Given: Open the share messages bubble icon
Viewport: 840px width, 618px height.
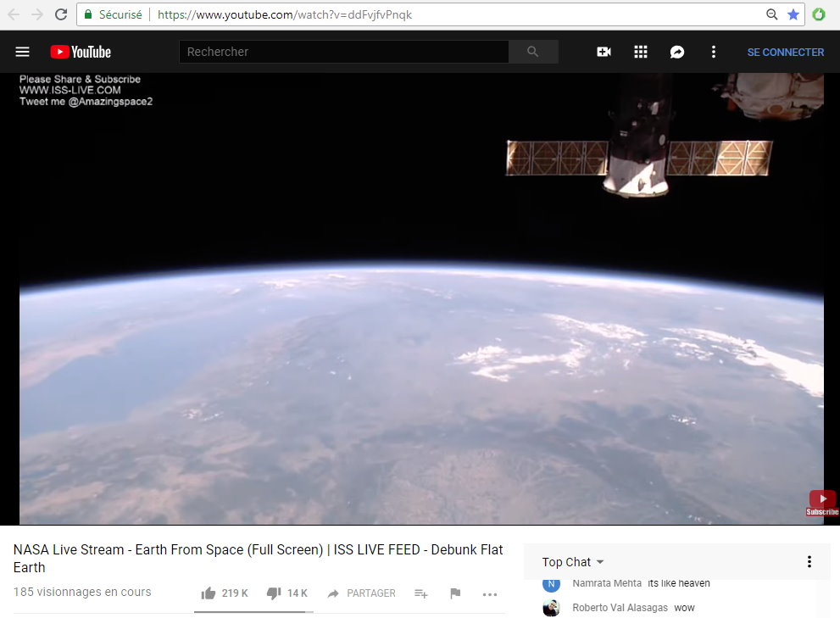Looking at the screenshot, I should (x=677, y=52).
